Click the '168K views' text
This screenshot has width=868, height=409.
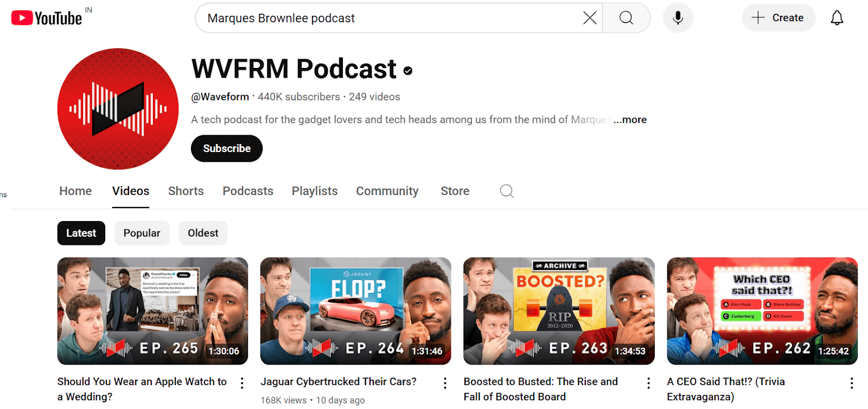tap(284, 400)
